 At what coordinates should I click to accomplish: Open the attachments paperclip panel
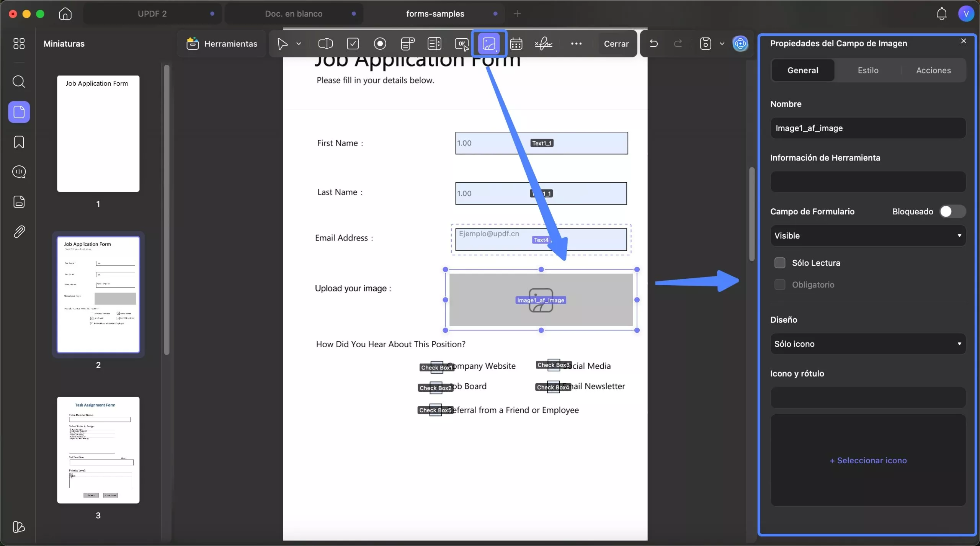pos(19,232)
